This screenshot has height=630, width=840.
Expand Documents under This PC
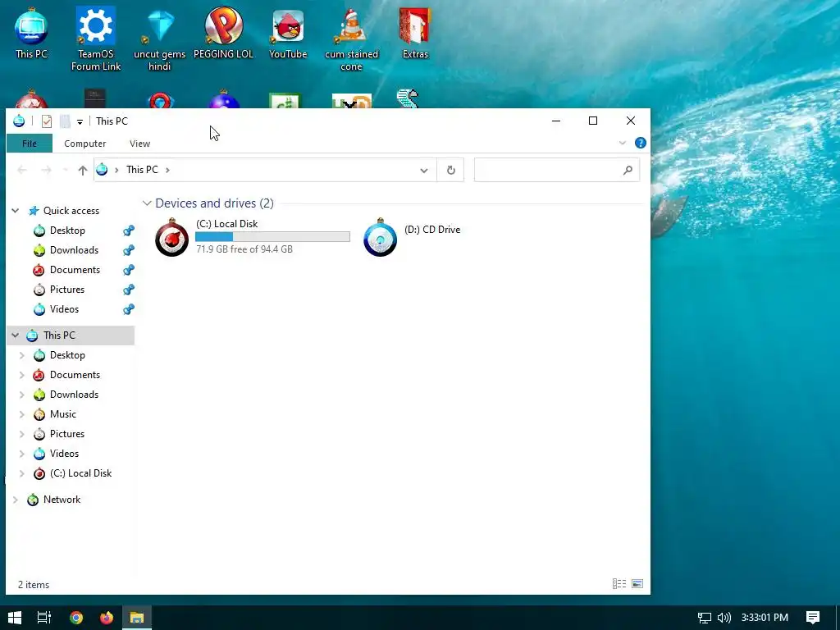point(22,375)
